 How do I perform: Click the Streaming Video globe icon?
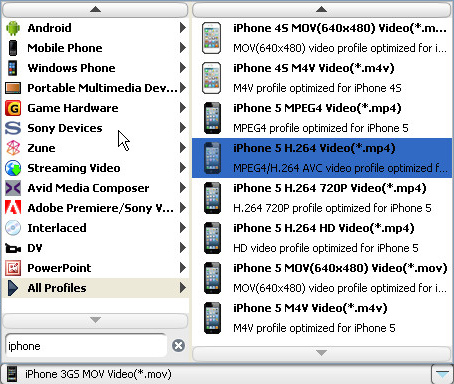click(13, 168)
